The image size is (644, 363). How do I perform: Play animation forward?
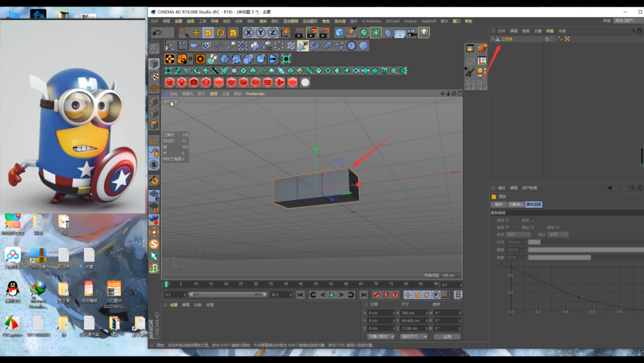pyautogui.click(x=332, y=295)
